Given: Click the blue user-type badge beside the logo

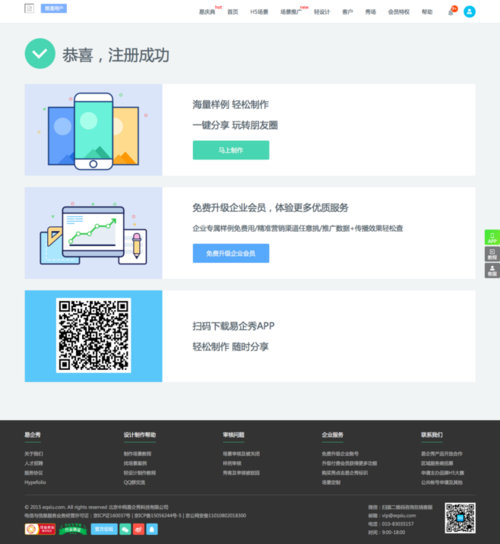Looking at the screenshot, I should (x=54, y=8).
